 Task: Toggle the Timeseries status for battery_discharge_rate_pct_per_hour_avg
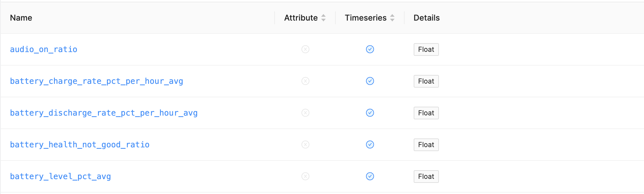[x=370, y=113]
